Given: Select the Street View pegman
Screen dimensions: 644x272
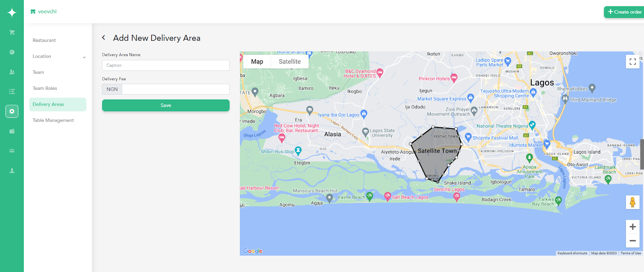Looking at the screenshot, I should point(633,202).
